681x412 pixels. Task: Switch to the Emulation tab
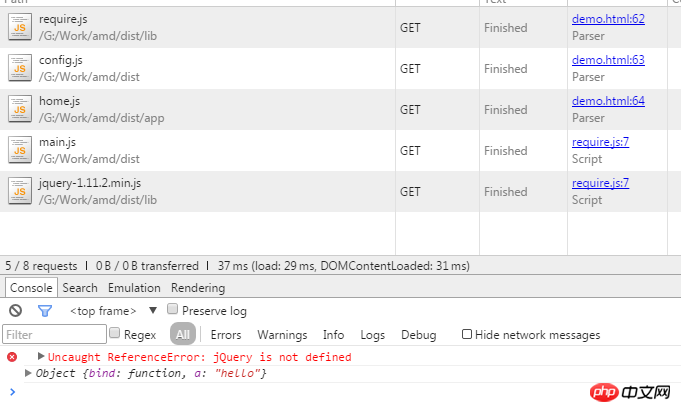pos(134,288)
